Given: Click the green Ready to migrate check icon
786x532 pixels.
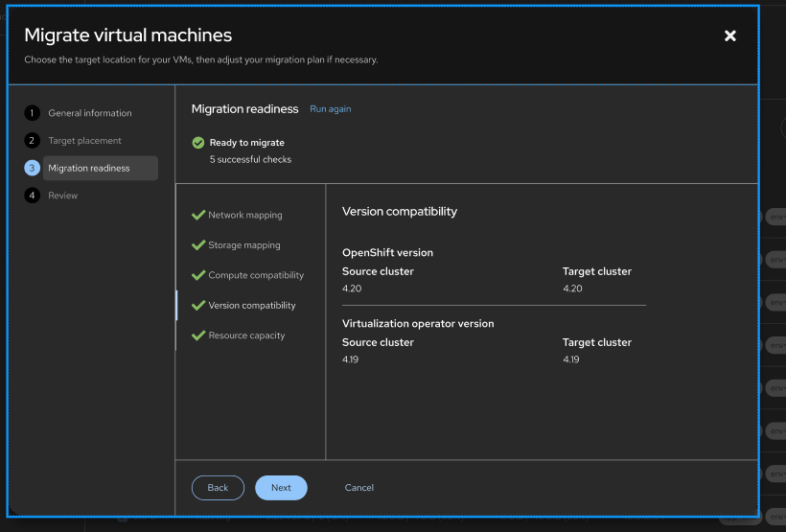Looking at the screenshot, I should click(x=198, y=143).
